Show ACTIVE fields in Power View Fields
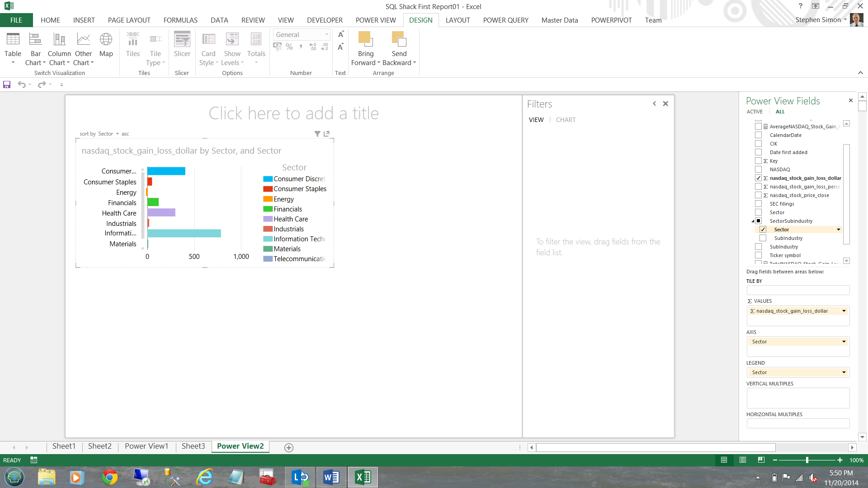This screenshot has width=868, height=488. (755, 112)
